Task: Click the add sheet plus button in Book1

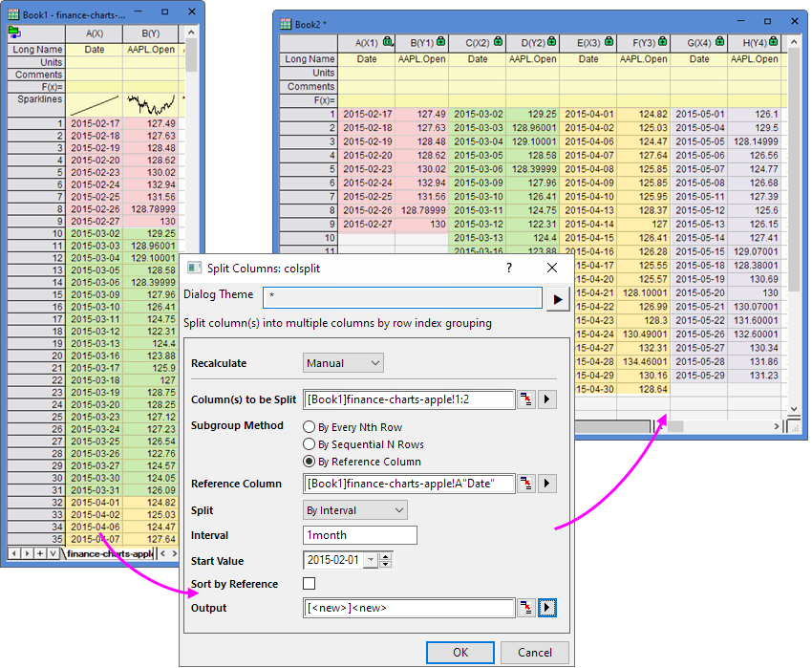Action: [x=39, y=553]
